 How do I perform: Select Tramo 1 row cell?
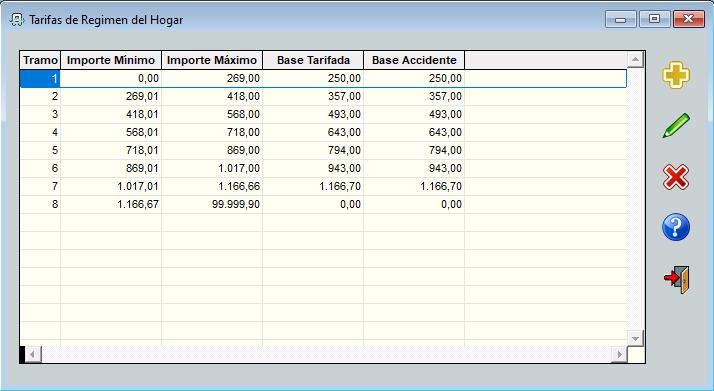40,78
